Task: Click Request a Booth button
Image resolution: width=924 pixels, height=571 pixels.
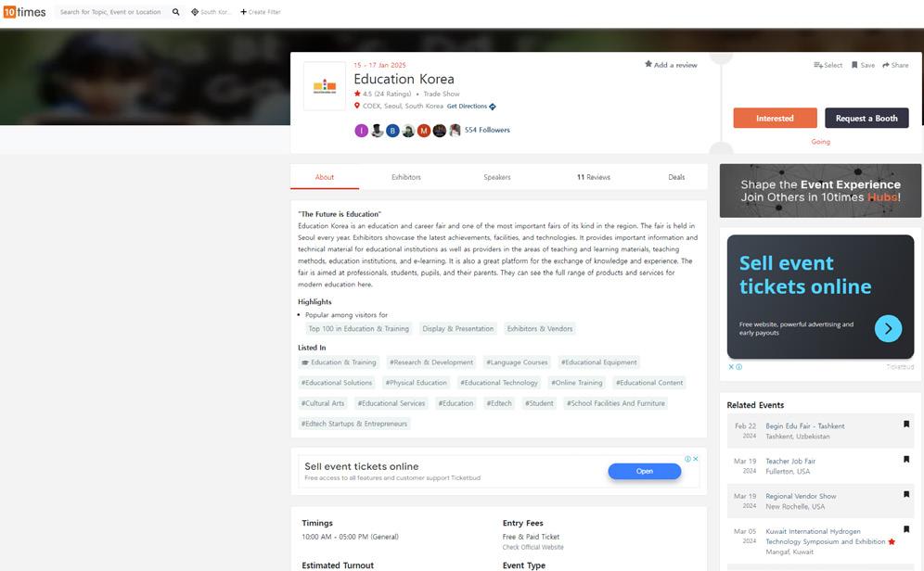Action: coord(866,118)
